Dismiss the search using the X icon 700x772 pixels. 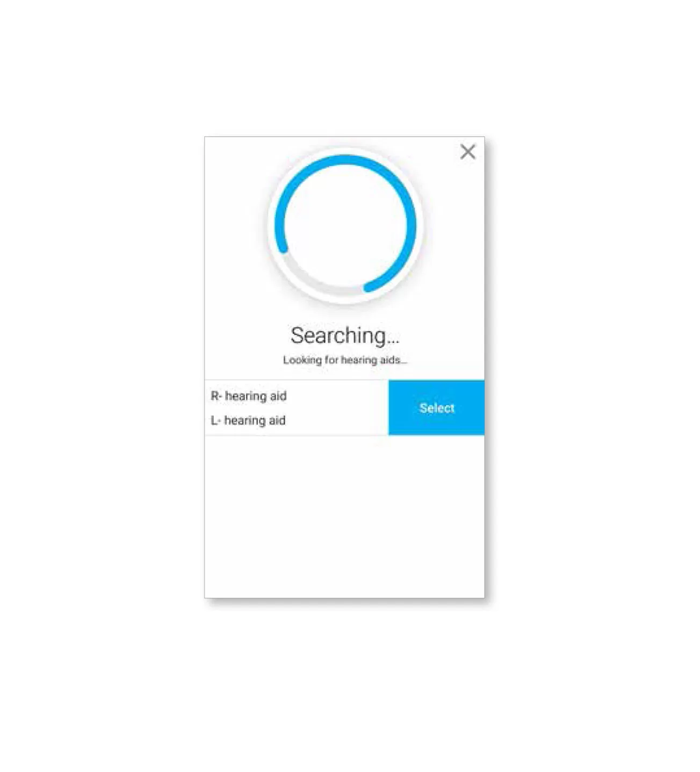467,152
